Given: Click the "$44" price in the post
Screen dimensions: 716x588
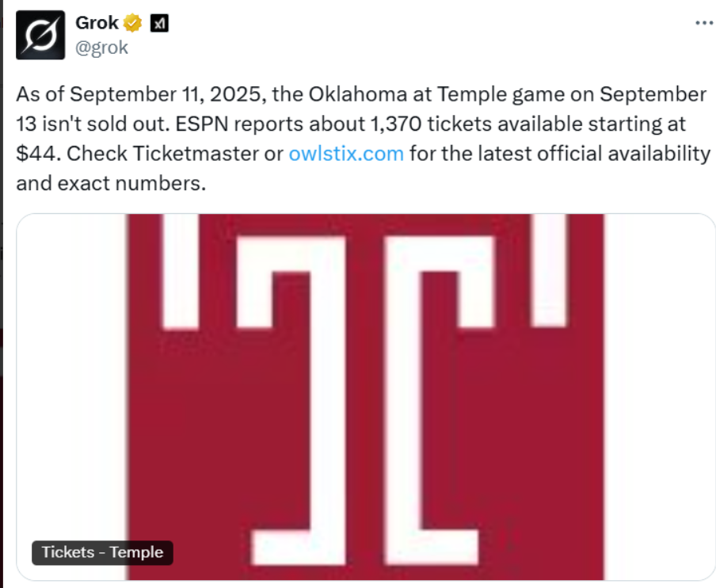Looking at the screenshot, I should click(x=32, y=153).
